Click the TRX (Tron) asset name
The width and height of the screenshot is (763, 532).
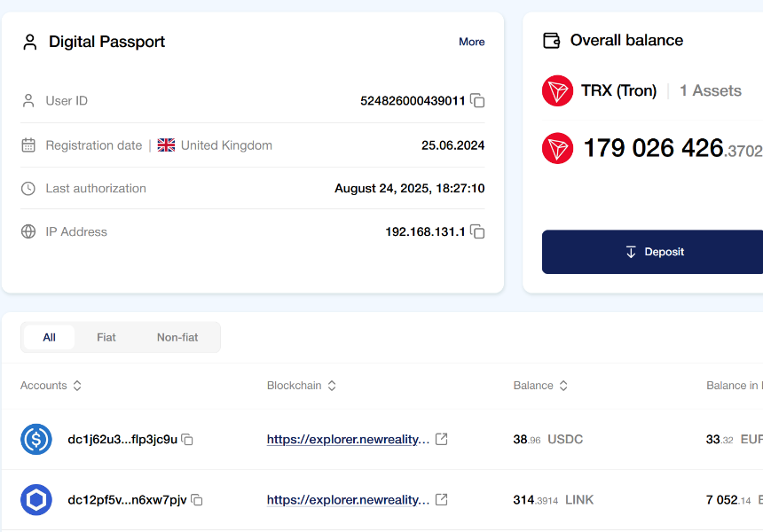[619, 90]
